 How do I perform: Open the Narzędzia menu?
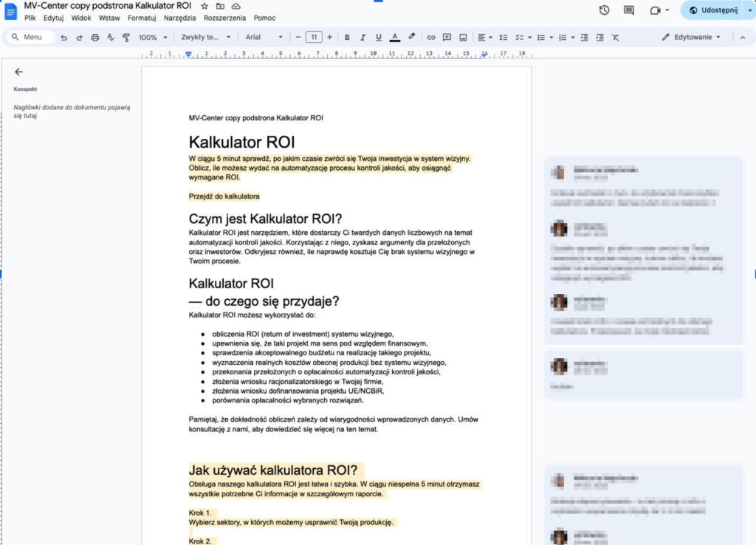click(180, 17)
